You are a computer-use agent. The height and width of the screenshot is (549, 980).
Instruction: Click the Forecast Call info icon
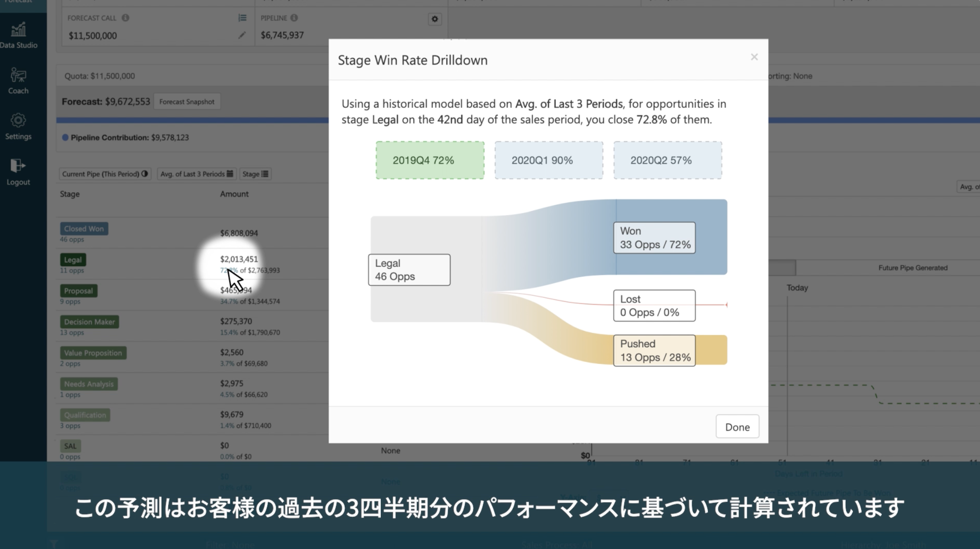[x=125, y=18]
